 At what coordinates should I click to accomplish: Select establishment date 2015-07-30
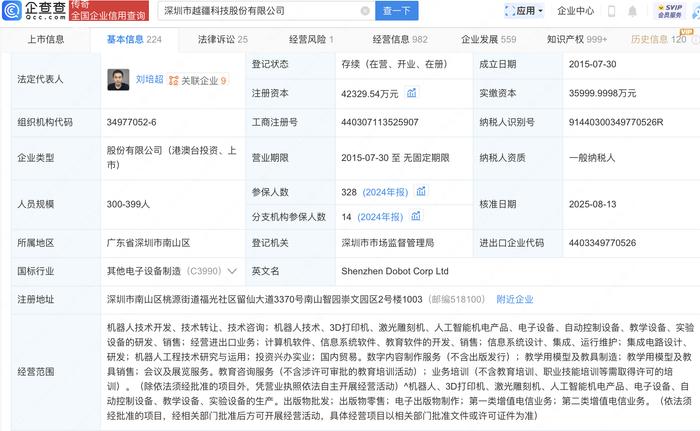(592, 64)
